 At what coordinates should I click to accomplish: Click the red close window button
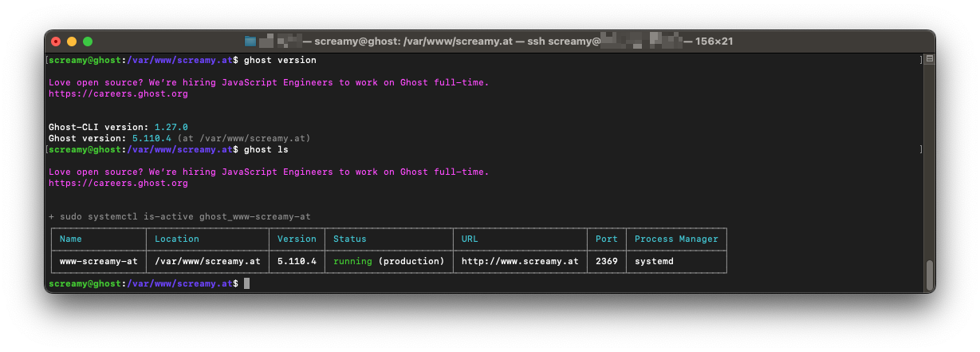click(56, 42)
